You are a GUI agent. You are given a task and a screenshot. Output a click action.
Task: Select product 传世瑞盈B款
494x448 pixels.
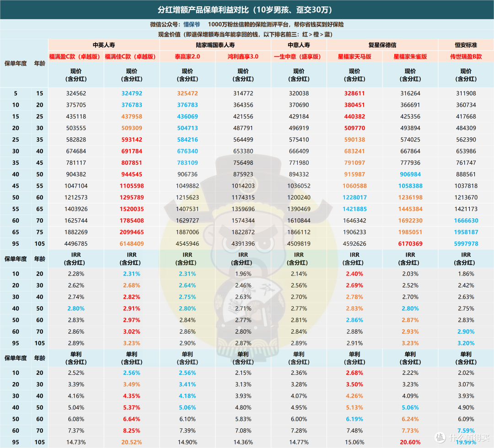coord(466,57)
